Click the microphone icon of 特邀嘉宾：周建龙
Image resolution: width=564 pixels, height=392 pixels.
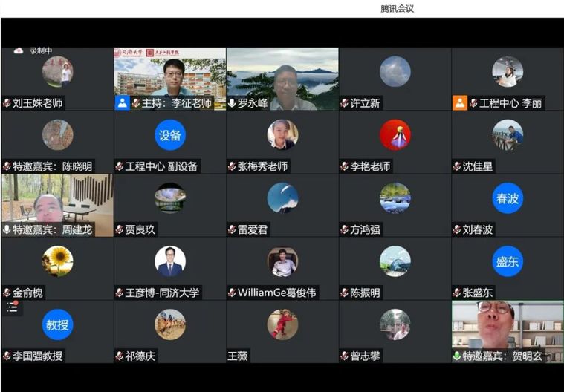[x=7, y=229]
